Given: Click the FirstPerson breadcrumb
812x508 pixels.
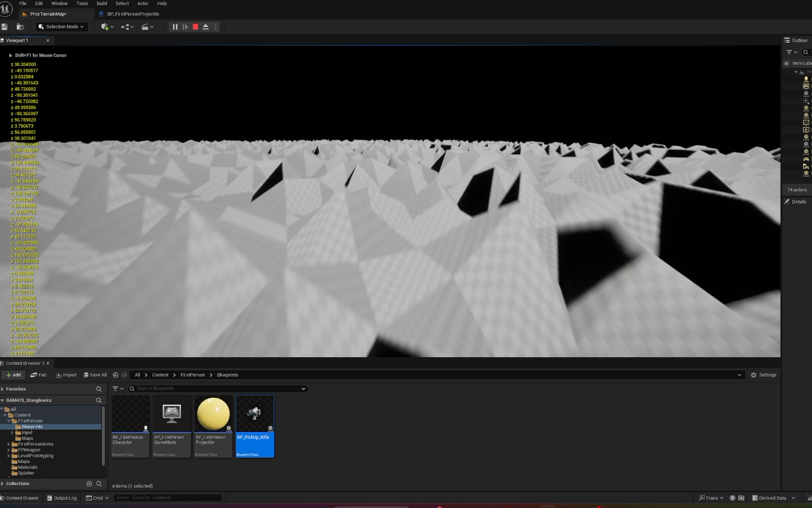Looking at the screenshot, I should [193, 375].
